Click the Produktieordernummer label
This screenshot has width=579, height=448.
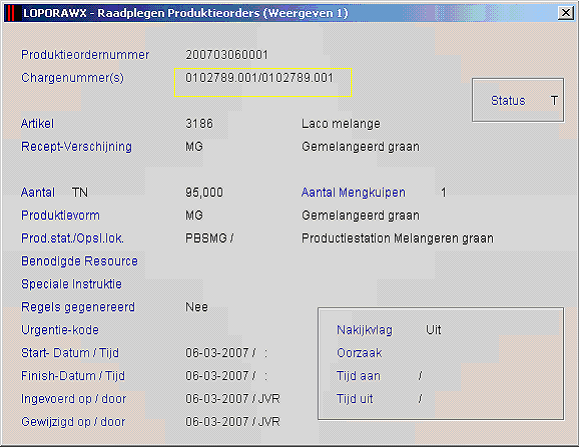pyautogui.click(x=85, y=55)
